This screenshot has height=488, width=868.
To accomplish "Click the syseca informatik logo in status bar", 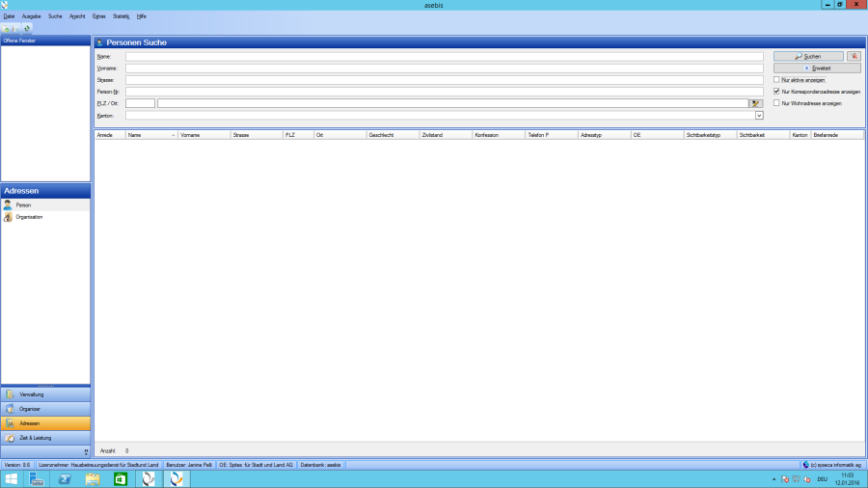I will 806,465.
